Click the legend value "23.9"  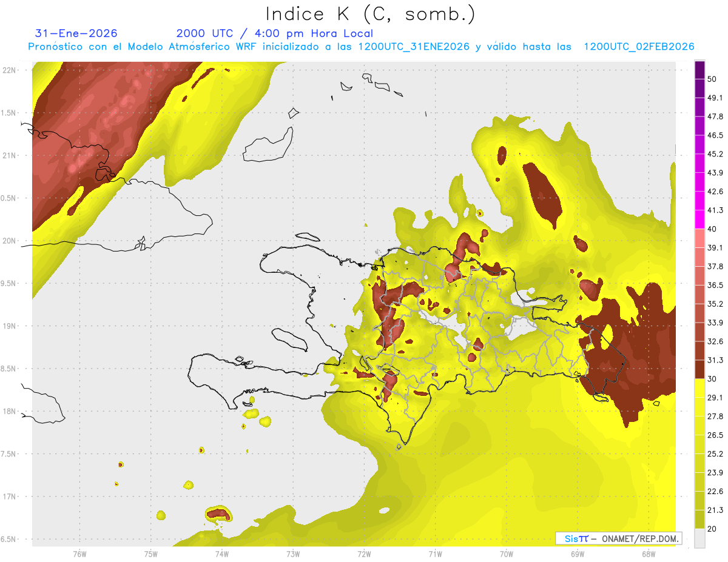coord(715,473)
